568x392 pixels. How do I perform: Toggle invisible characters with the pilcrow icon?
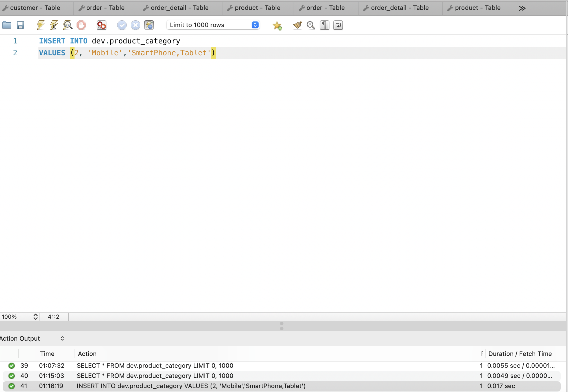324,25
